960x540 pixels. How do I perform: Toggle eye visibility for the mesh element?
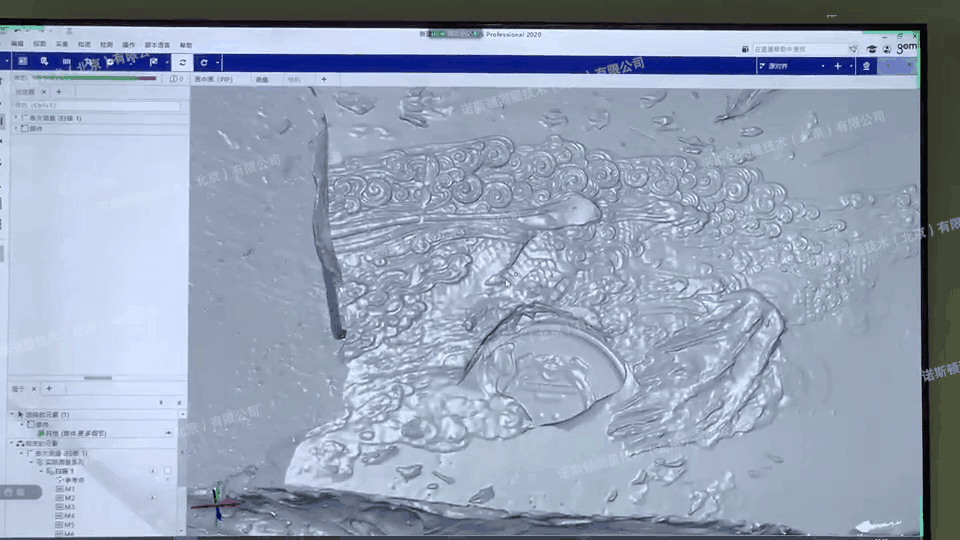point(168,433)
